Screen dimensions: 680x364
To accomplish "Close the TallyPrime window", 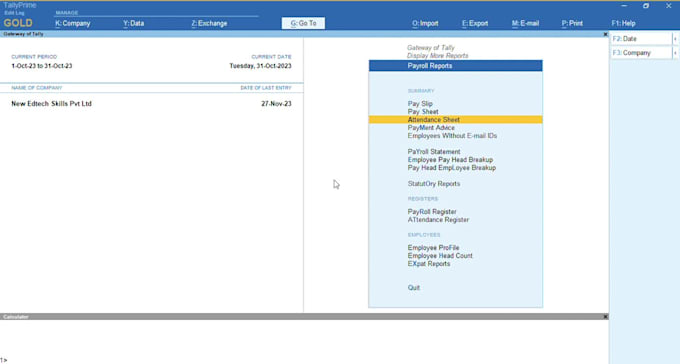I will pyautogui.click(x=668, y=6).
